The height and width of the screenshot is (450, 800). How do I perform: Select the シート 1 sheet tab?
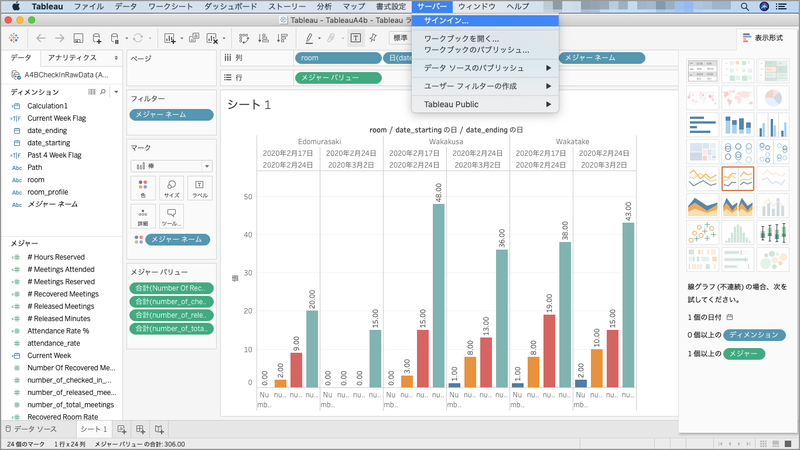(x=94, y=429)
